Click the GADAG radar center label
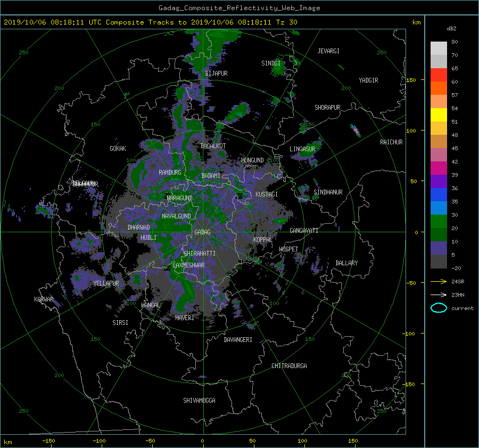The image size is (479, 448). 203,232
